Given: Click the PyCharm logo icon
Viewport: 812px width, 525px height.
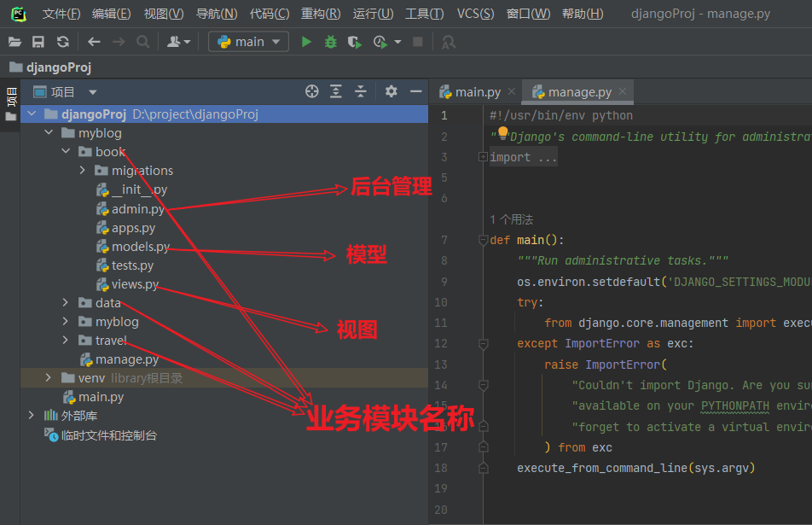Looking at the screenshot, I should [x=19, y=14].
